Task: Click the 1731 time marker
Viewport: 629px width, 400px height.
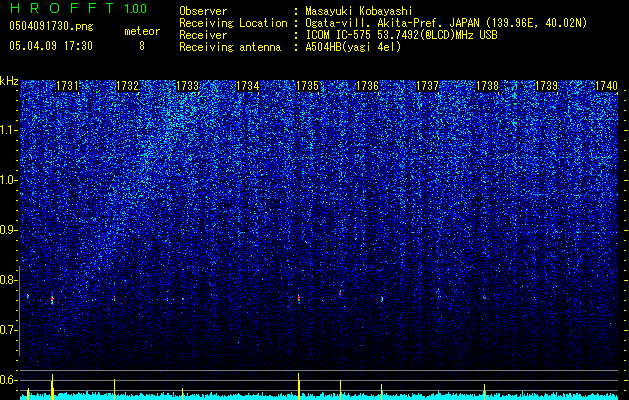Action: point(67,86)
